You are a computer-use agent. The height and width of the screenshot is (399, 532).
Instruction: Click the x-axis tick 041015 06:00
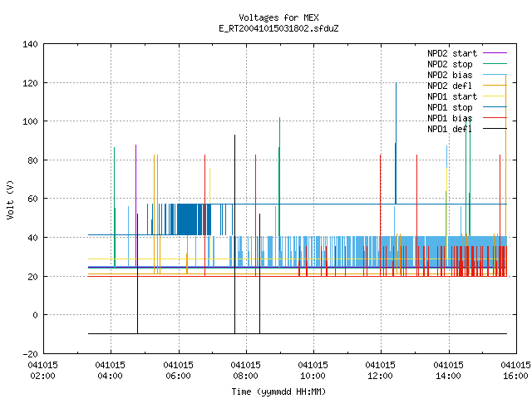(x=178, y=371)
